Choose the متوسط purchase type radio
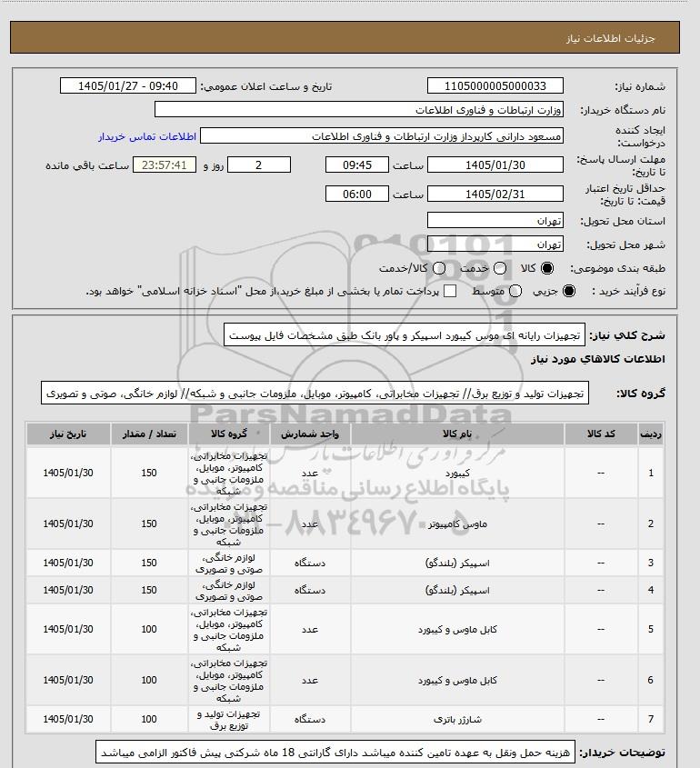Screen dimensions: 700x768 (x=515, y=291)
